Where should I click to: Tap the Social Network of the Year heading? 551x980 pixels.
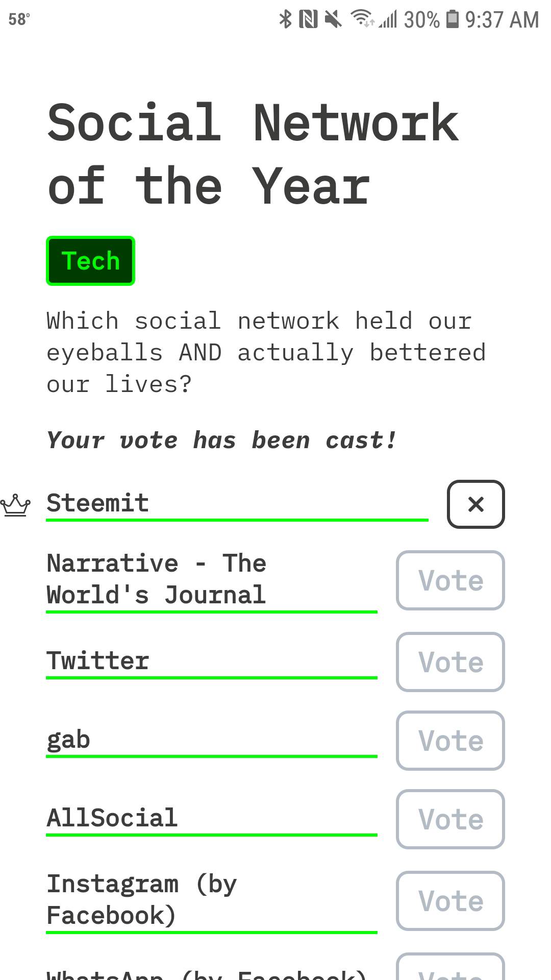(x=253, y=154)
